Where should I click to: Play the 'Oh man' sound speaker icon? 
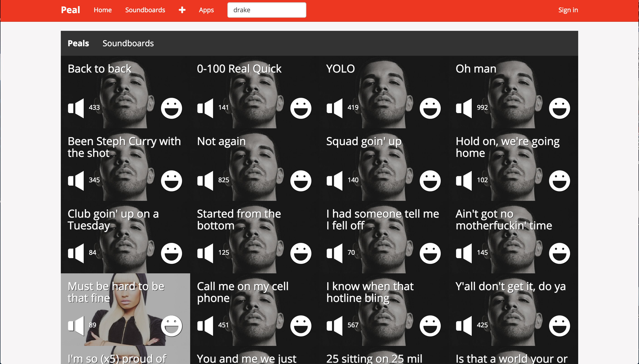tap(464, 108)
